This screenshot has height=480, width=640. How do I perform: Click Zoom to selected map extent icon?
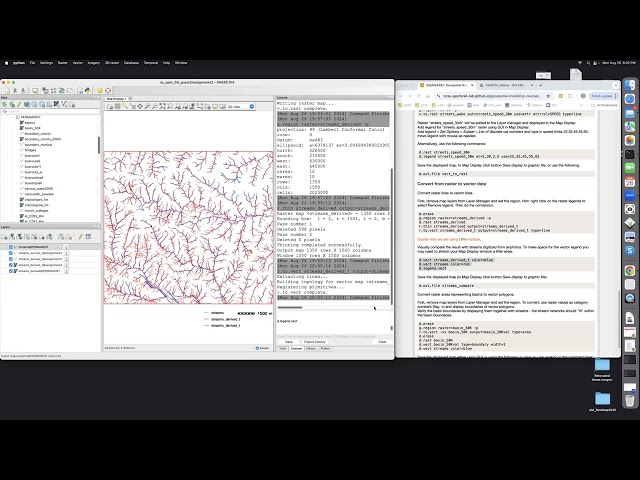tap(162, 107)
